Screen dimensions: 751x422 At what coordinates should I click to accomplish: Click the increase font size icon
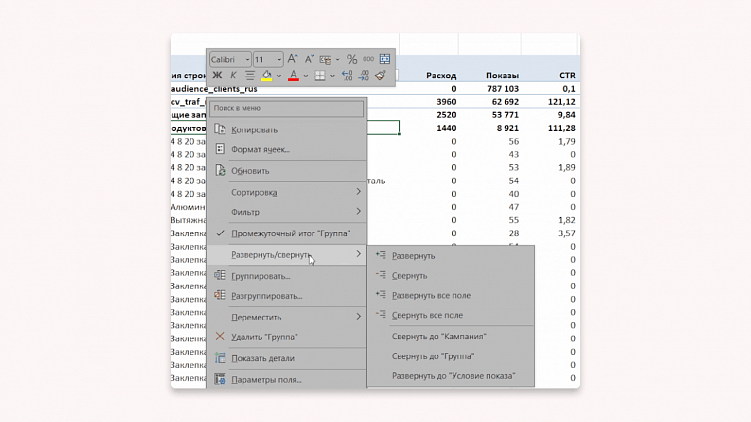(294, 60)
